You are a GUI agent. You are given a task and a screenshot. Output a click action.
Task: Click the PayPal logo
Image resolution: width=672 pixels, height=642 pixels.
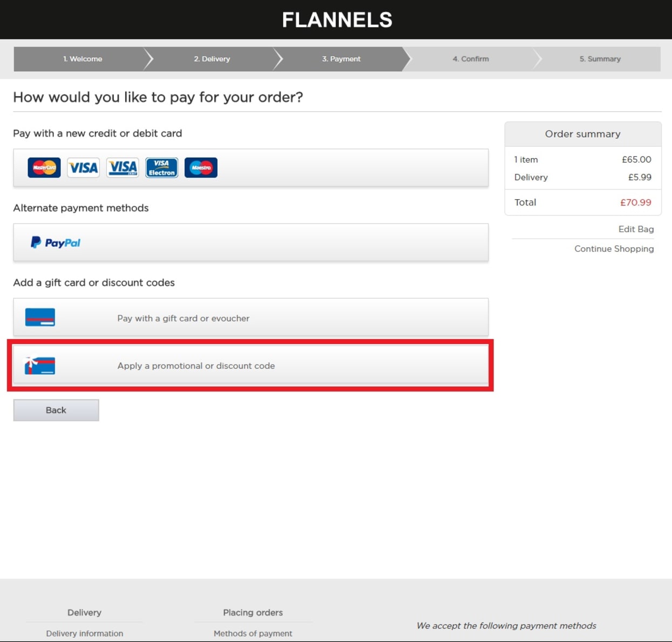(56, 243)
